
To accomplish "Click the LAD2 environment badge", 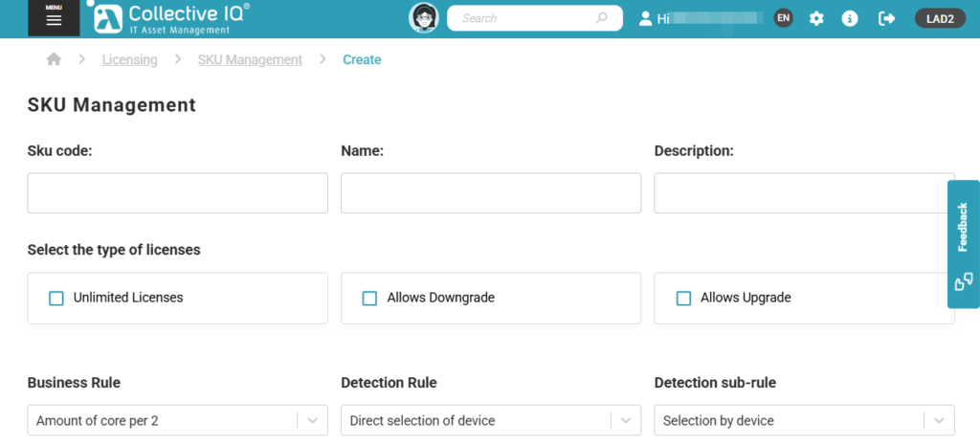I will click(x=940, y=18).
